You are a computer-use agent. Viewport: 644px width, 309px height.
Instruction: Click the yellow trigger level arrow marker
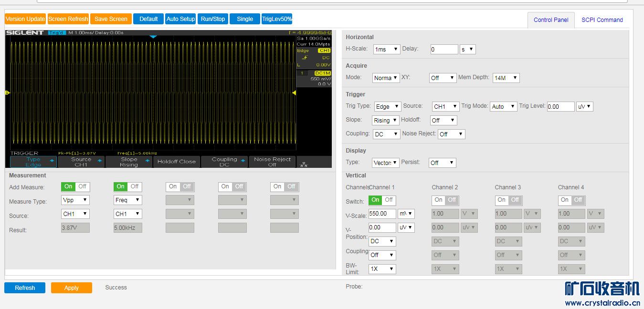(x=294, y=93)
